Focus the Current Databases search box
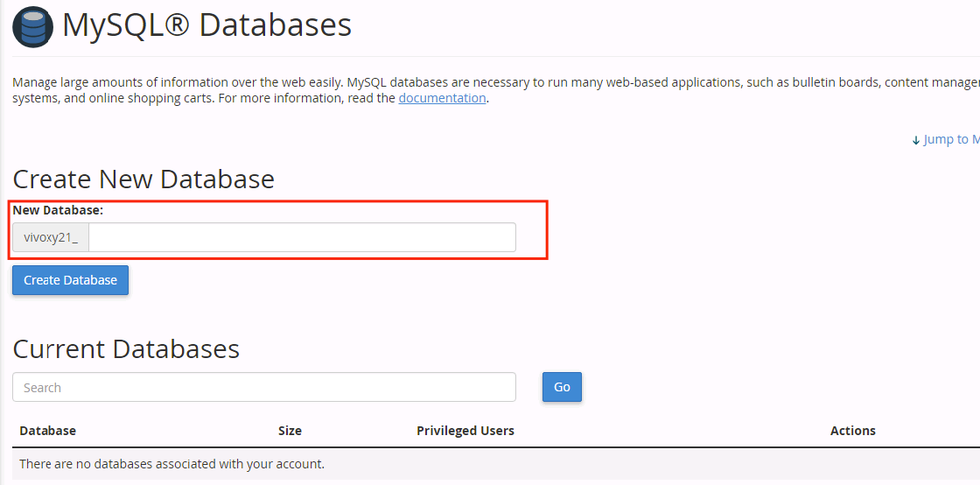The image size is (980, 485). (x=264, y=388)
